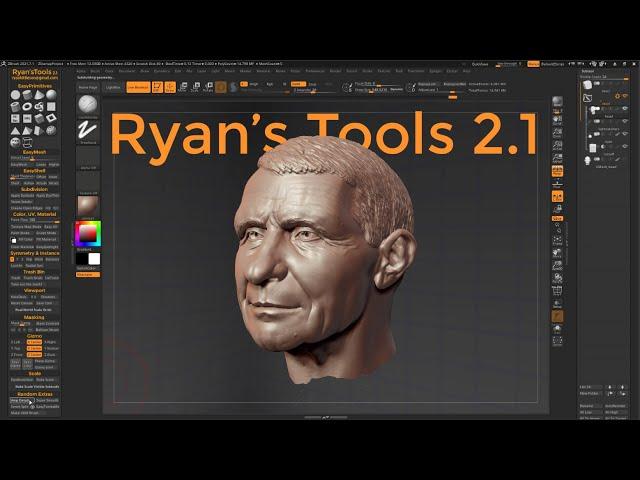This screenshot has height=480, width=640.
Task: Pick a hue in the color picker square
Action: (x=88, y=233)
